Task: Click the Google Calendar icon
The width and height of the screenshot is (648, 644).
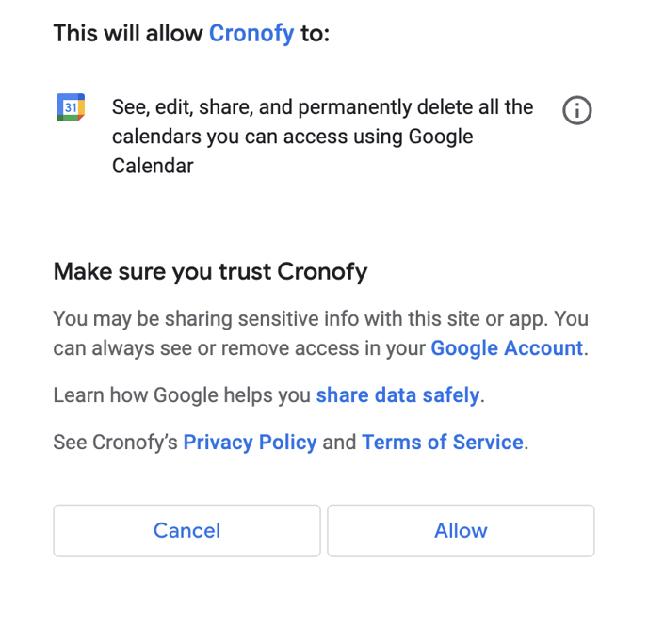Action: point(71,107)
